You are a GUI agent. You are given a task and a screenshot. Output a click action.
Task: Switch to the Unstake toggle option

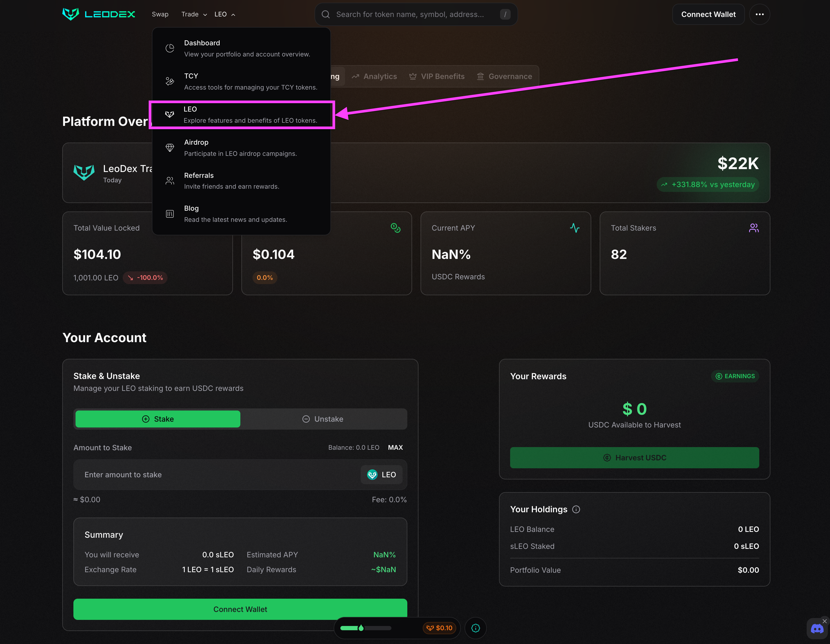coord(323,419)
